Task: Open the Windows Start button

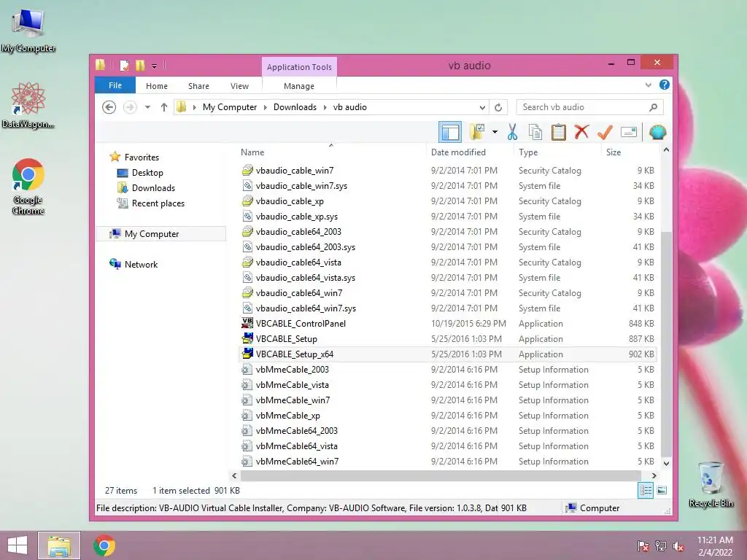Action: tap(18, 545)
